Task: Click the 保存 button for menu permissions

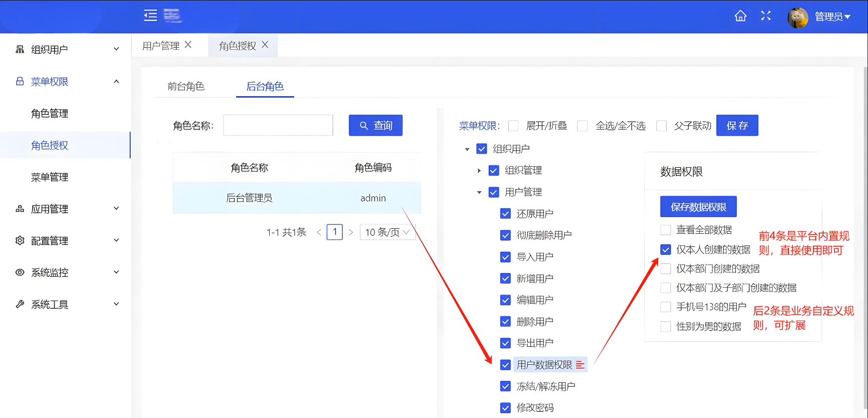Action: click(737, 125)
